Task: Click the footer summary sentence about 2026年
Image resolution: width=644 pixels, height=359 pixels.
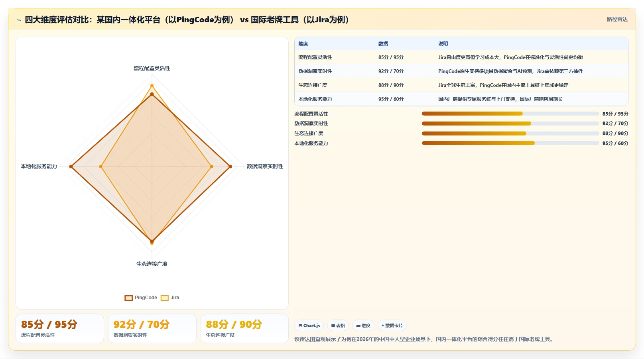Action: point(425,339)
